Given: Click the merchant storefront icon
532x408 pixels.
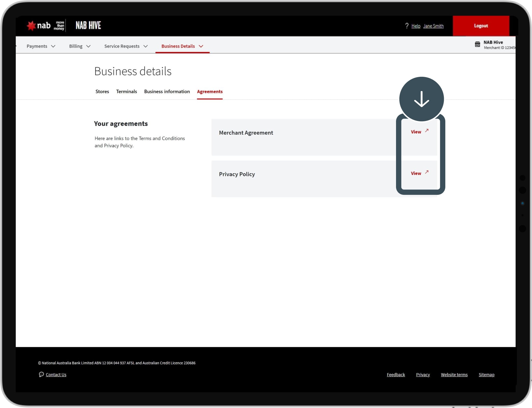Looking at the screenshot, I should point(477,44).
